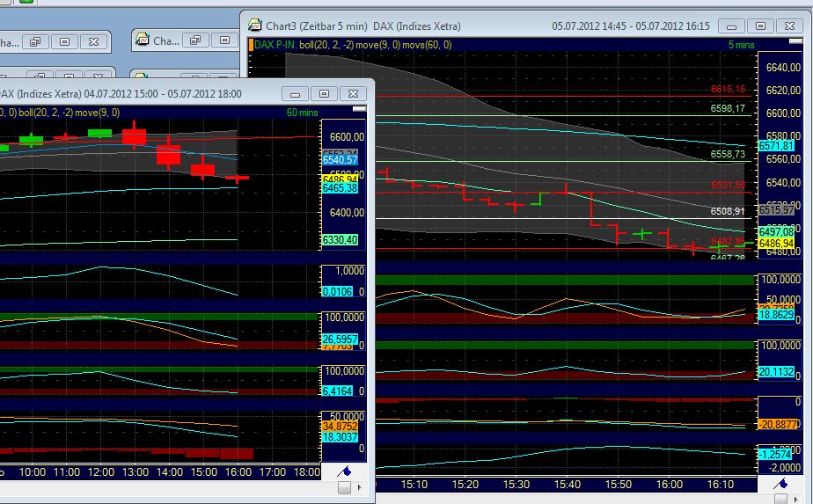The height and width of the screenshot is (504, 813).
Task: Click the pin icon in the 60 mins chart window
Action: 344,471
